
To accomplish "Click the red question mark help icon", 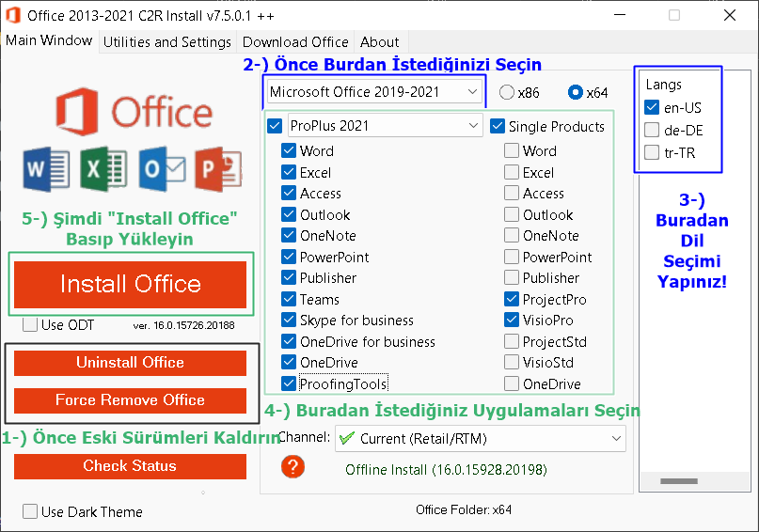I will point(293,467).
